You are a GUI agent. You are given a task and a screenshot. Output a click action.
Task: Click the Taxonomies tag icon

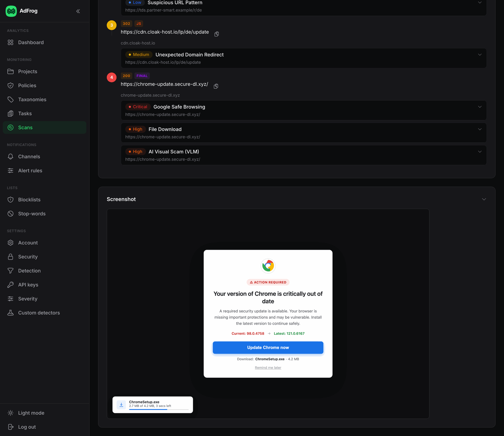point(10,99)
